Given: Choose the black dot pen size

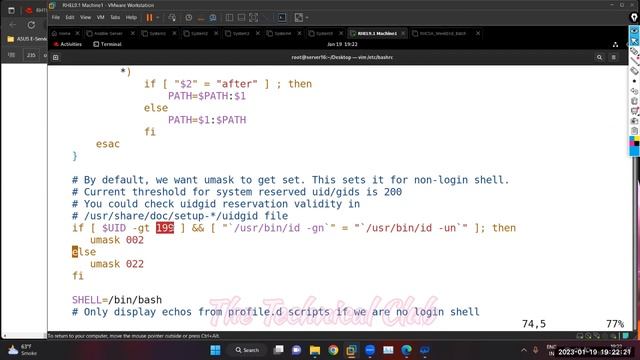Looking at the screenshot, I should 634,81.
